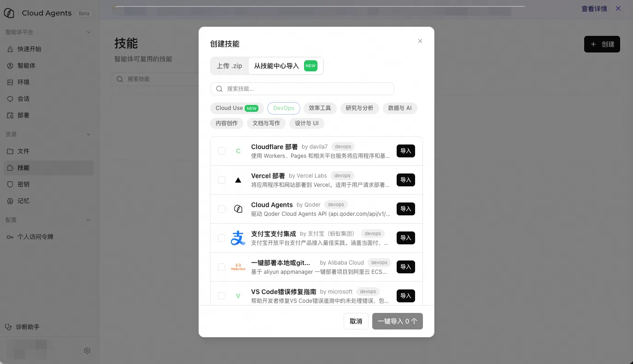Collapse the 配置 section chevron
This screenshot has width=633, height=364.
coord(88,220)
